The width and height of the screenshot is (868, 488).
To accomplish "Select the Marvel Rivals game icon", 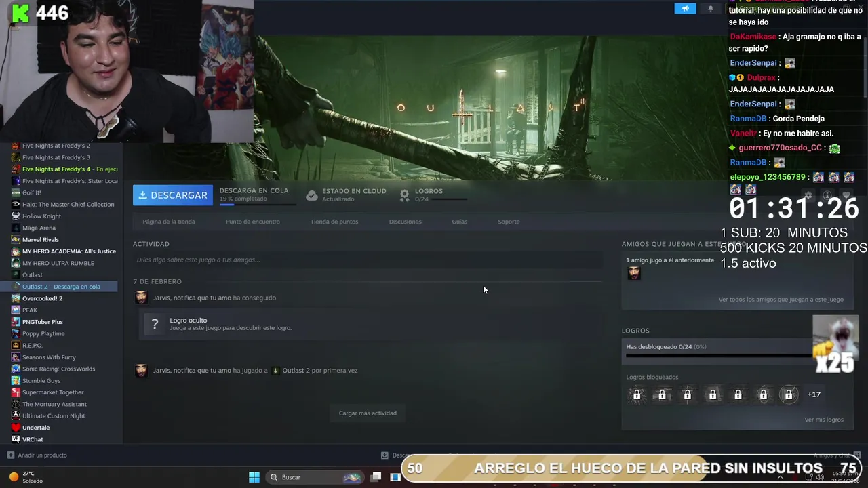I will tap(16, 239).
